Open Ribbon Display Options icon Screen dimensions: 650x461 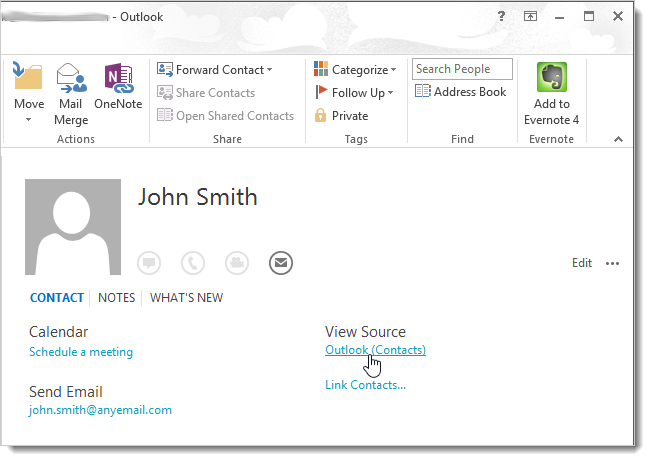(530, 16)
